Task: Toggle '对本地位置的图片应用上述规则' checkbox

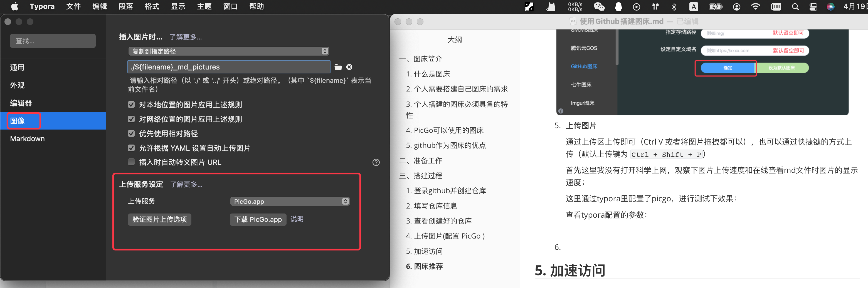Action: [x=131, y=105]
